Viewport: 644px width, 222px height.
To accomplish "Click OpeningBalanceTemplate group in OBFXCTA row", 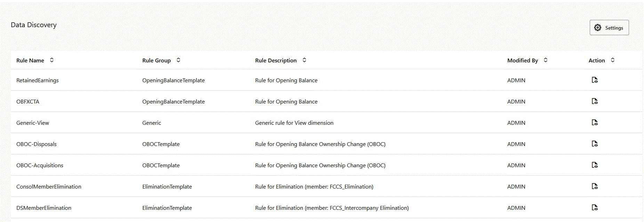I will pyautogui.click(x=174, y=101).
